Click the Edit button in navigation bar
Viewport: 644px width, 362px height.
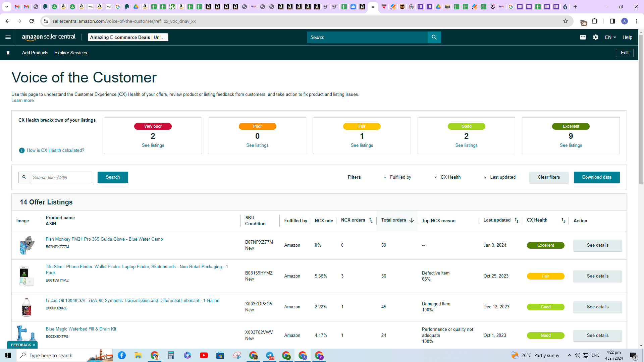(625, 53)
